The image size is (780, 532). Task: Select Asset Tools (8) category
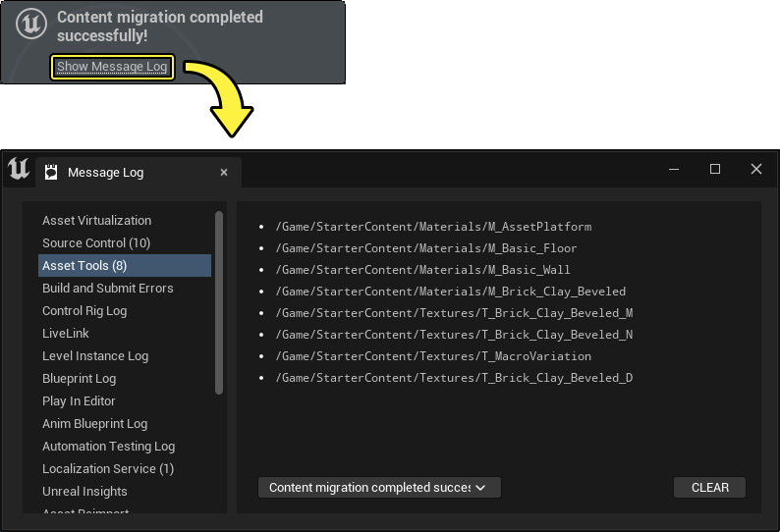pyautogui.click(x=84, y=266)
